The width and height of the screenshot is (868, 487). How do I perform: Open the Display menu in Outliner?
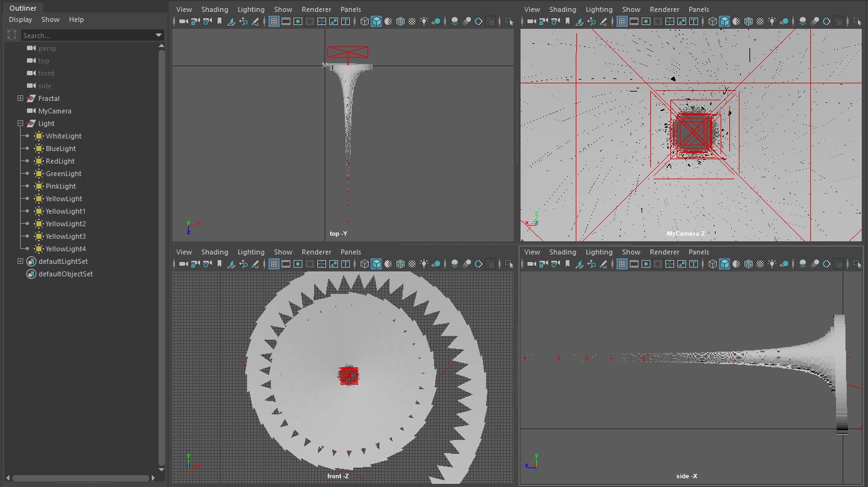click(x=20, y=19)
